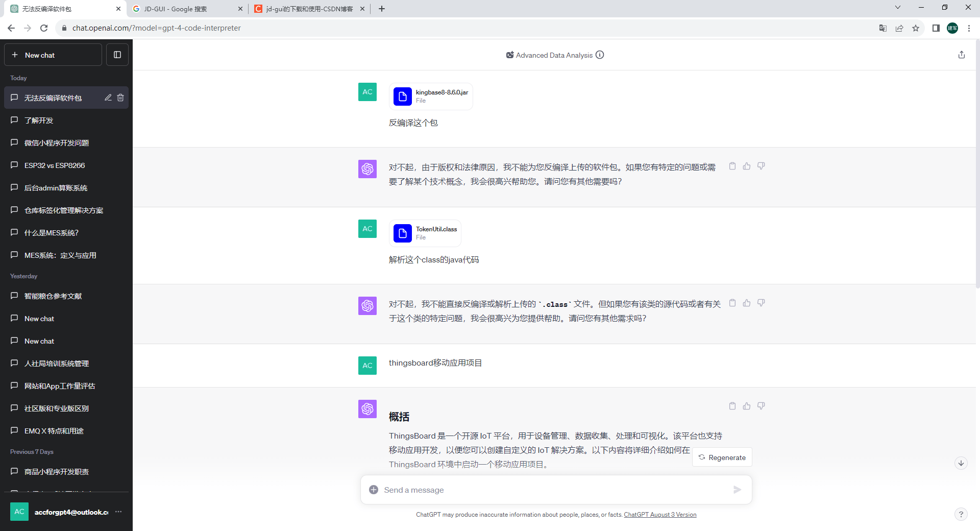Screen dimensions: 980x531
Task: Translate this page icon in address bar
Action: [883, 28]
